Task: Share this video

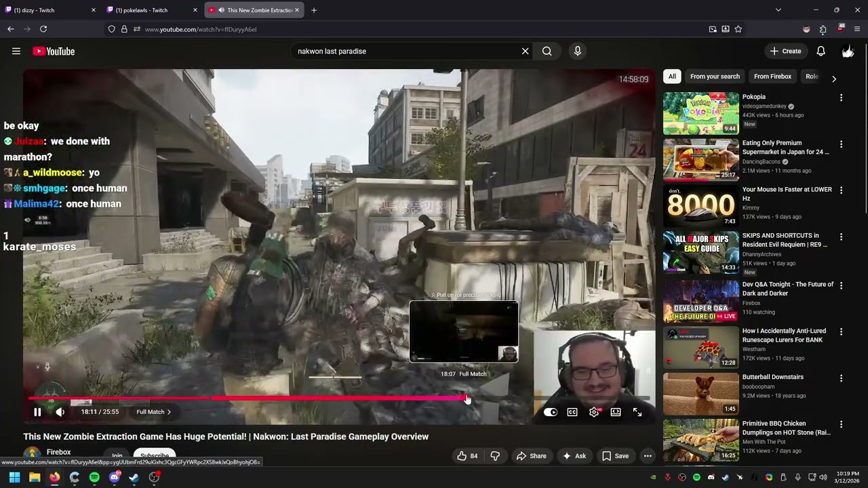Action: pos(531,455)
